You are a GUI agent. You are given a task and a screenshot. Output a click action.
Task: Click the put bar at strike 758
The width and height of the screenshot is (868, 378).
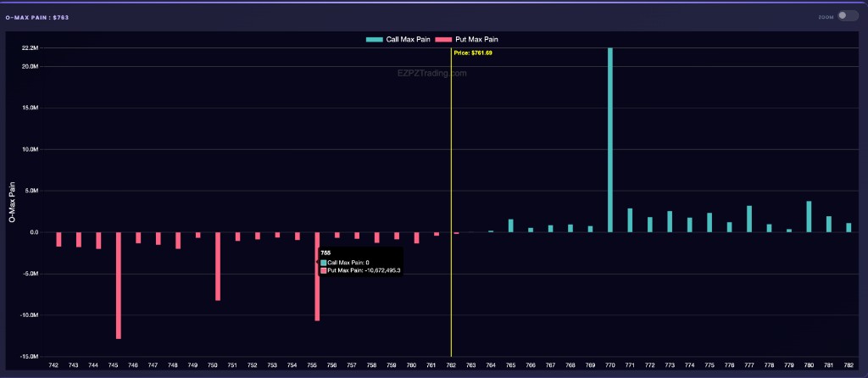point(377,237)
